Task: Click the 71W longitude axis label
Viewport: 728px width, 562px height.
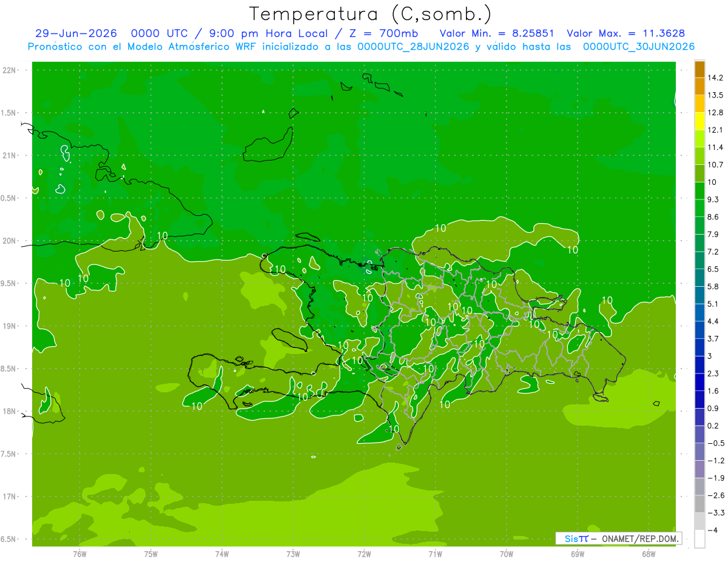Action: 435,554
